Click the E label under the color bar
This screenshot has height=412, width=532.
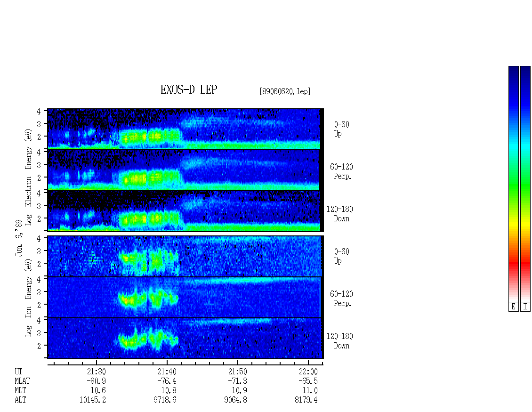point(513,307)
